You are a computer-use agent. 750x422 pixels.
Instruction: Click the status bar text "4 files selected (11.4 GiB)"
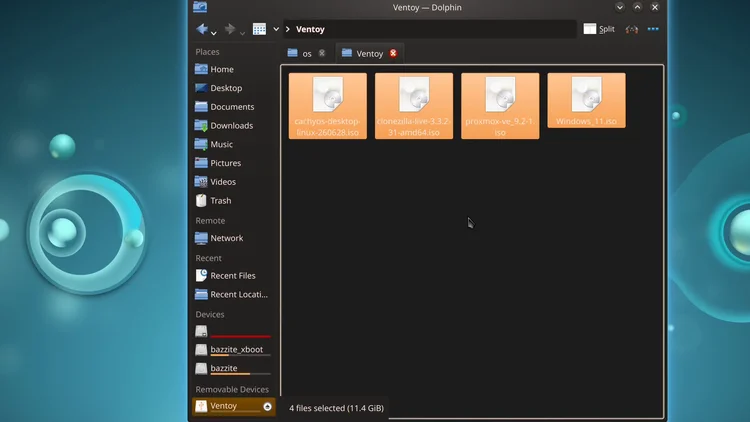(x=336, y=408)
